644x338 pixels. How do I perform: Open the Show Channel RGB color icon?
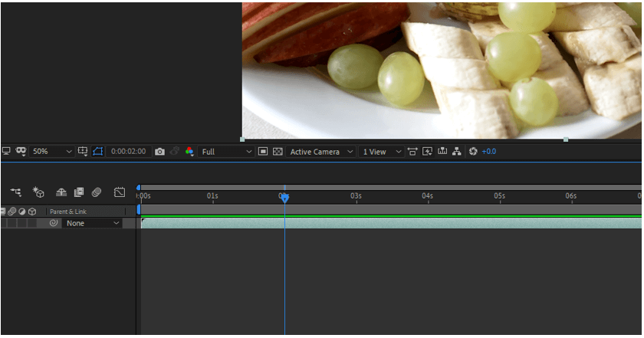pyautogui.click(x=189, y=152)
